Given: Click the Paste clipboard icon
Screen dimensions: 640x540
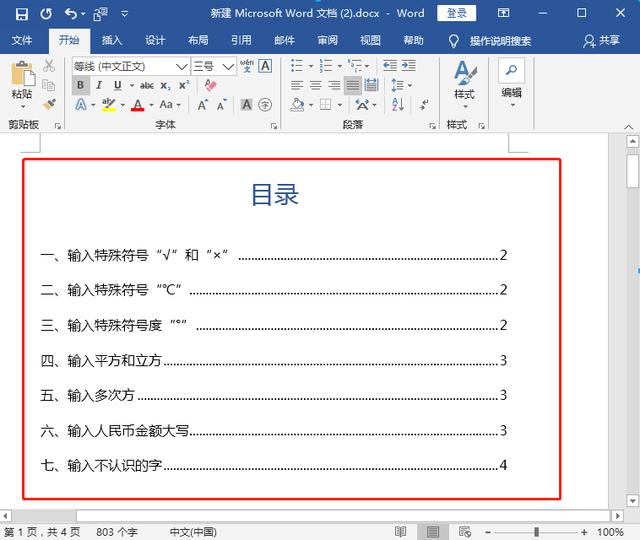Looking at the screenshot, I should point(23,73).
